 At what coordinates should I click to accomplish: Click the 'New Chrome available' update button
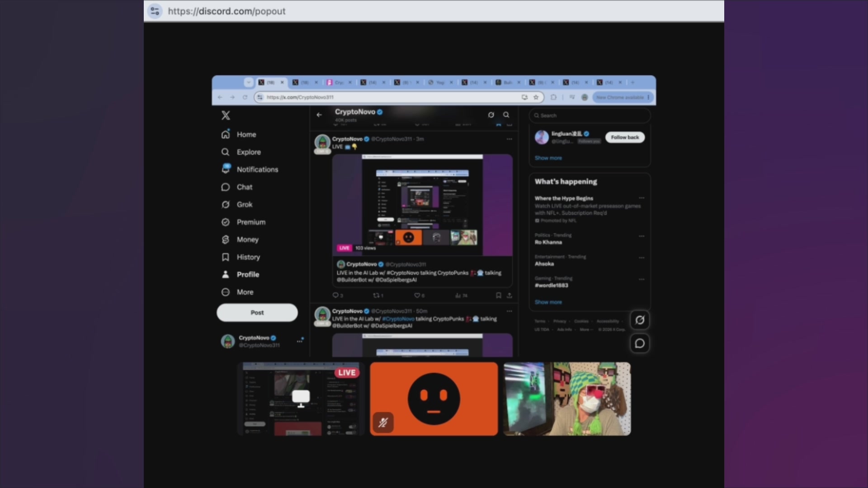pyautogui.click(x=619, y=97)
